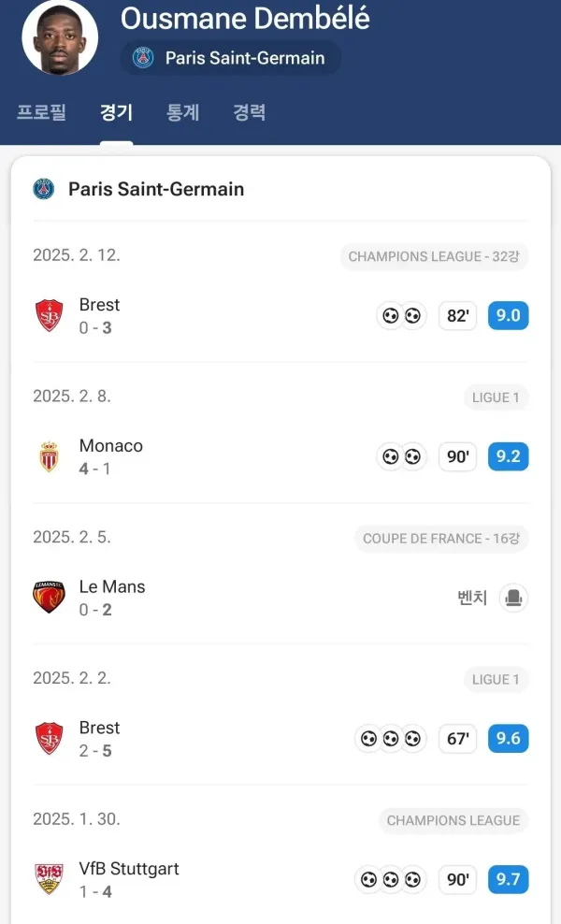Viewport: 561px width, 924px height.
Task: Tap the bench seat icon for Le Mans
Action: tap(513, 598)
